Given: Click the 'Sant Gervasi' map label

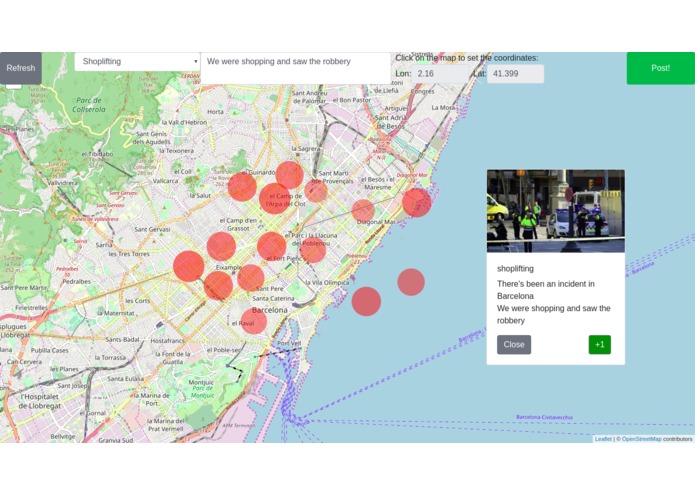Looking at the screenshot, I should 152,229.
